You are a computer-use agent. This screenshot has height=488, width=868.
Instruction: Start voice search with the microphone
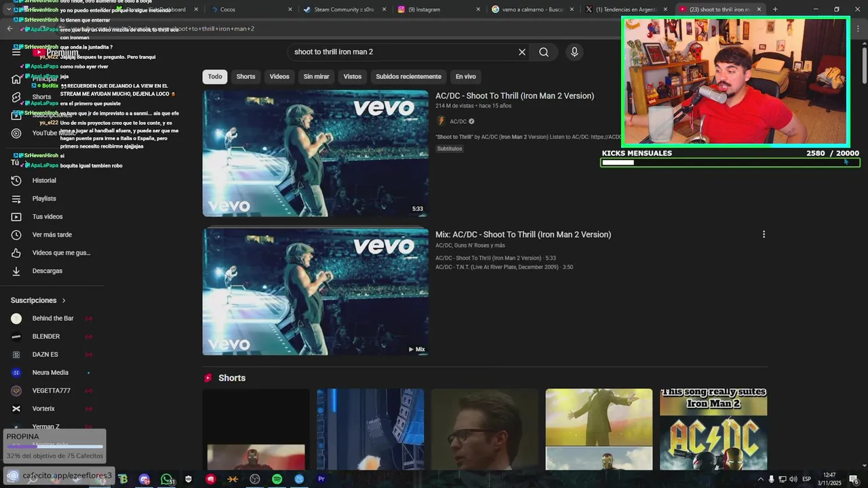tap(574, 52)
